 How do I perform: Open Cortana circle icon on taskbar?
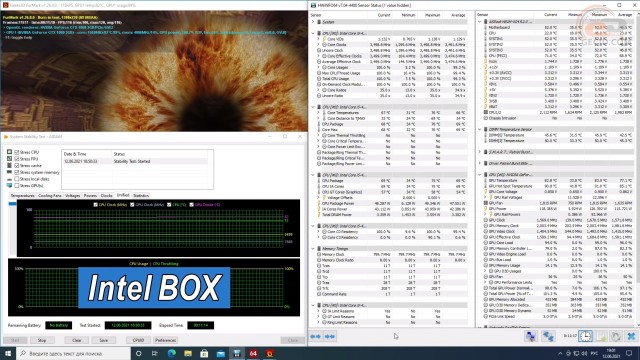(138, 353)
